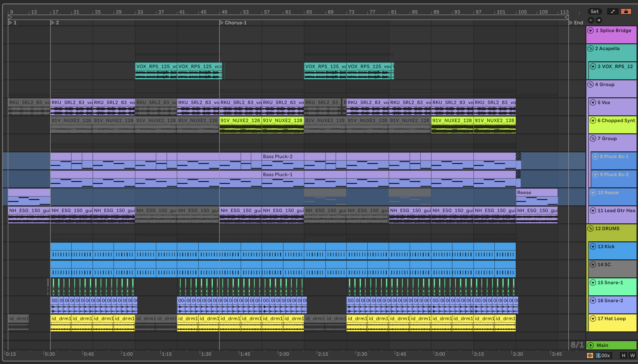This screenshot has width=638, height=364.
Task: Select the Bass Pluck-2 labeled clip
Action: (282, 156)
